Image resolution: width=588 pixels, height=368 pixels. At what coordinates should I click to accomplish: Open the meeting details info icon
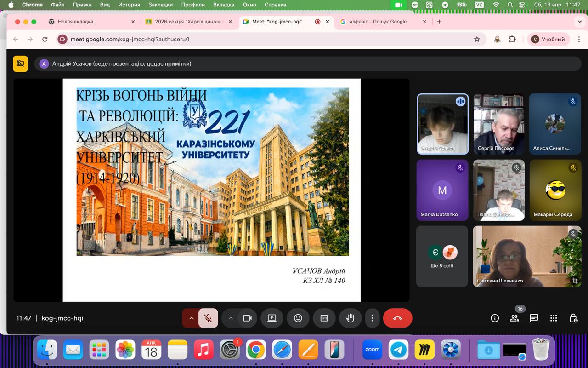click(x=495, y=318)
